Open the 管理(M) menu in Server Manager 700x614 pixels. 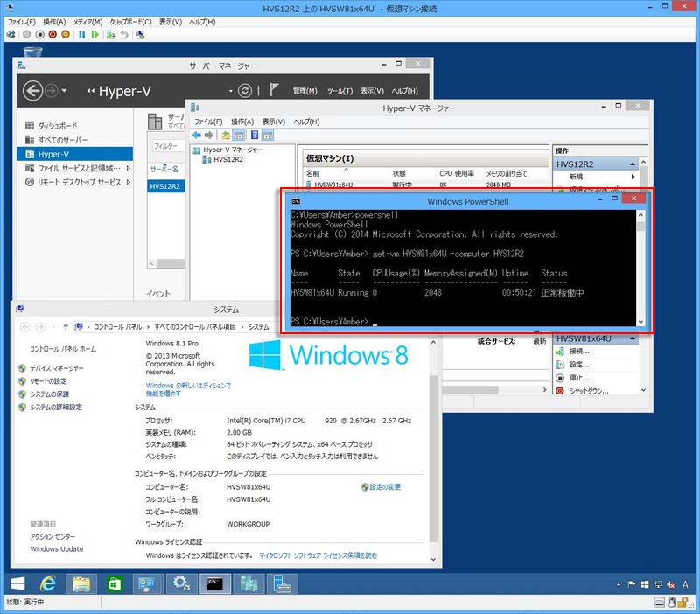pyautogui.click(x=304, y=91)
